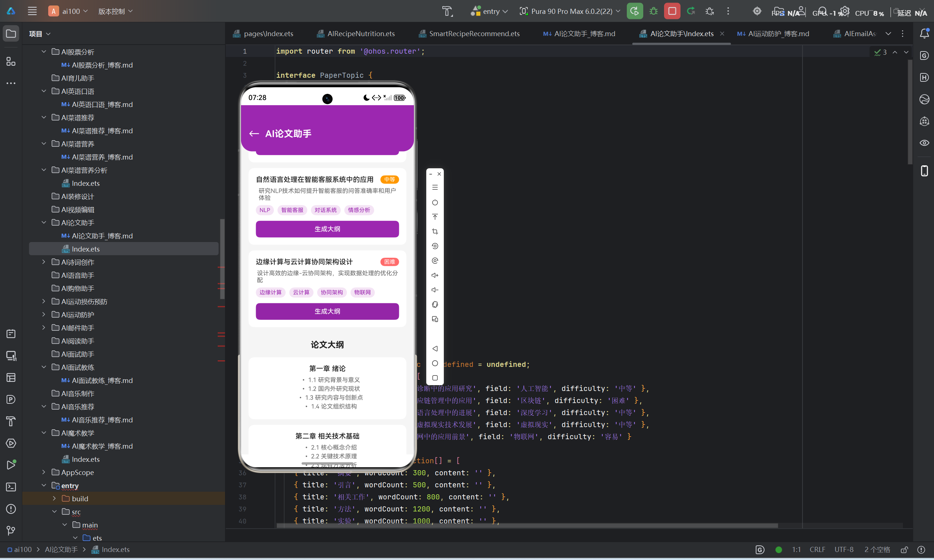Click emulator volume up icon

click(435, 276)
